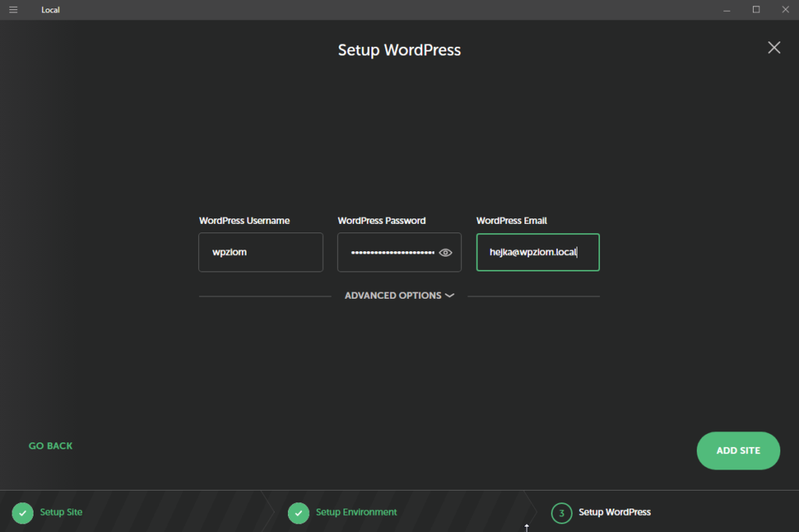Click the Setup Site green checkmark
This screenshot has width=799, height=532.
click(x=22, y=512)
